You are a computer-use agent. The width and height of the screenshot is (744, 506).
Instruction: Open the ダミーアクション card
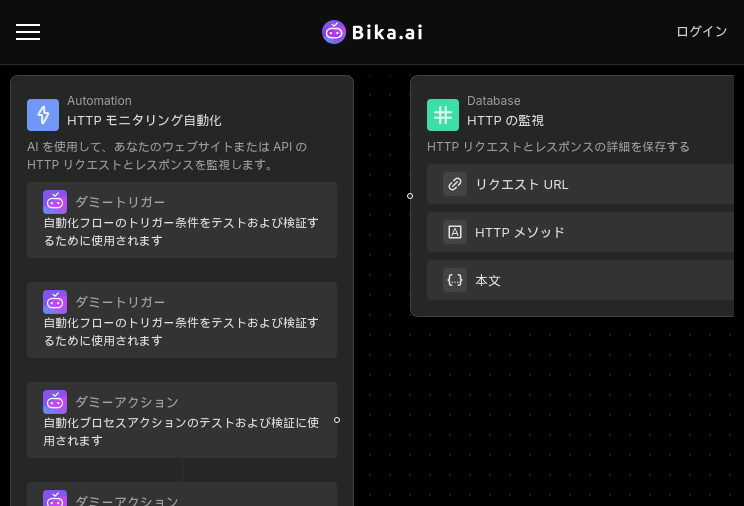tap(182, 420)
